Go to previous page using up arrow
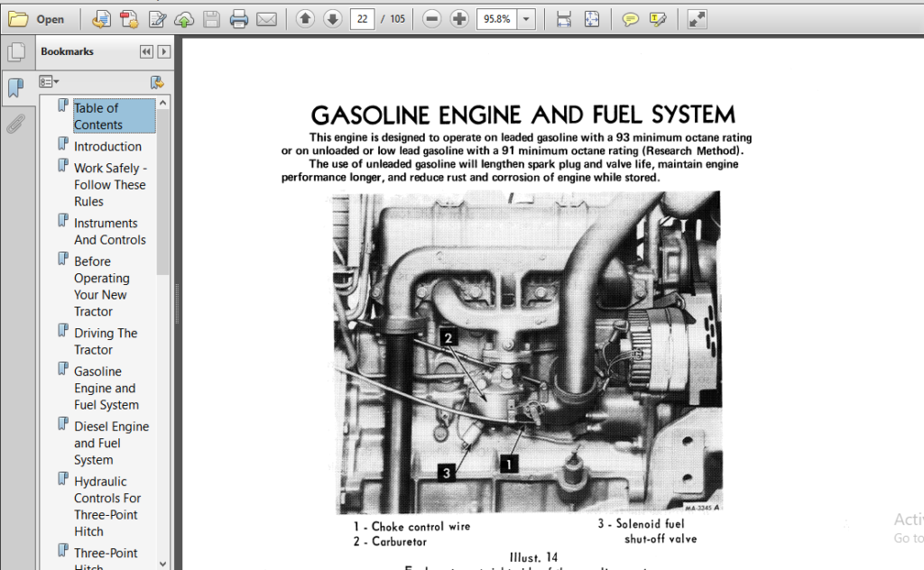 click(305, 19)
